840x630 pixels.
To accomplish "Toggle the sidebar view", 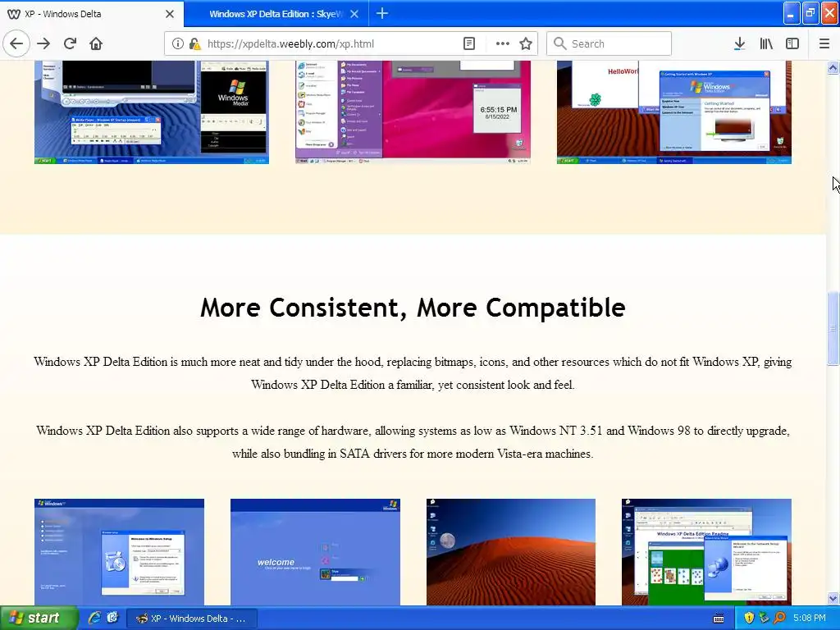I will 792,43.
